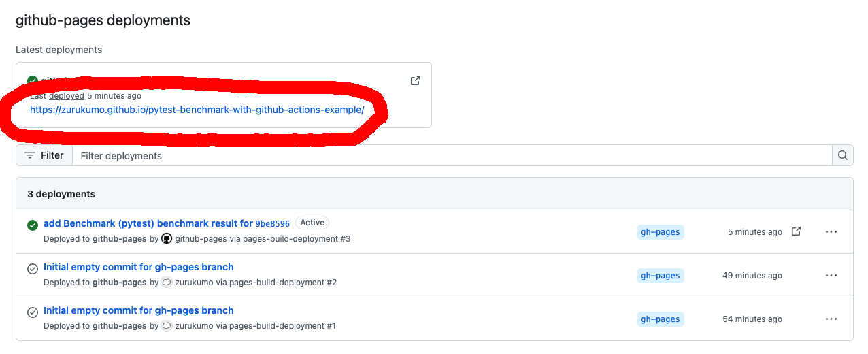Click gh-pages label in the 54 minutes ago row

661,319
